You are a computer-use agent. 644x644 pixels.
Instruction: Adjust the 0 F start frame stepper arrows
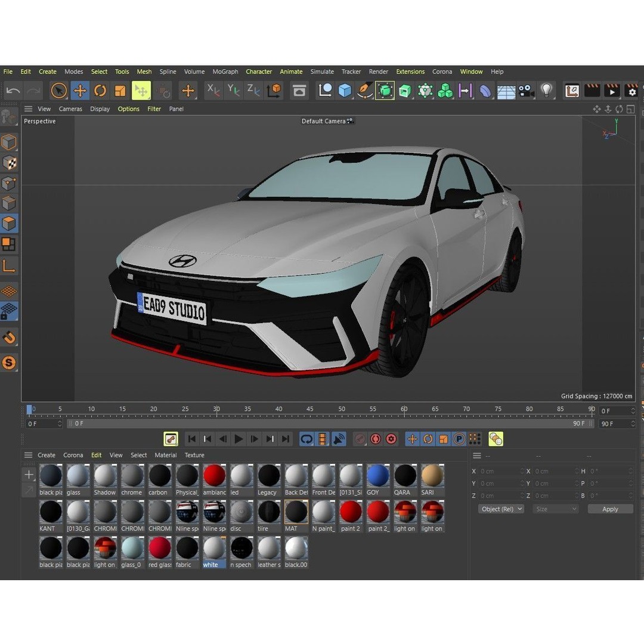point(60,423)
